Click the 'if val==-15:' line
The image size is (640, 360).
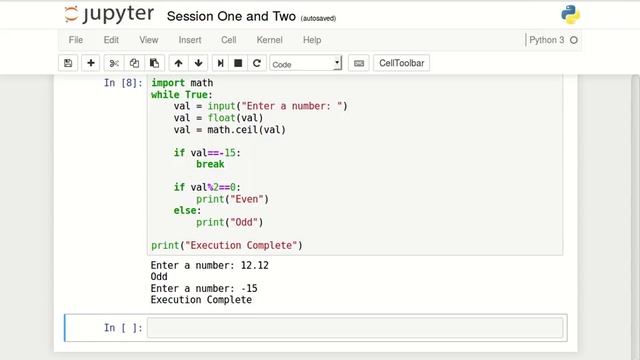(207, 153)
